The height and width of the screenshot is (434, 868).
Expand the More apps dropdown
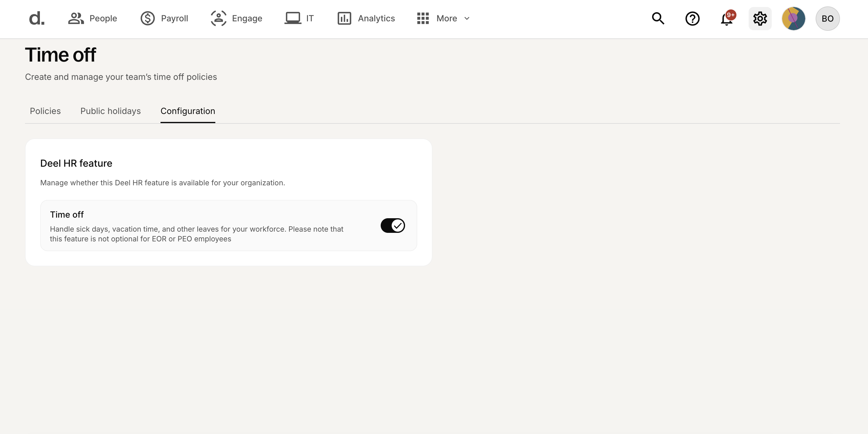point(443,19)
